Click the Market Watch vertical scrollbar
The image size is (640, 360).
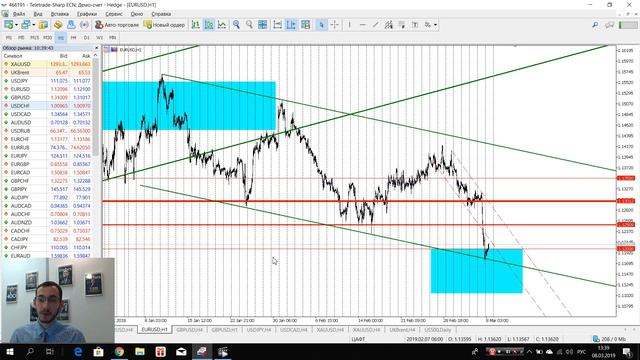(x=96, y=107)
